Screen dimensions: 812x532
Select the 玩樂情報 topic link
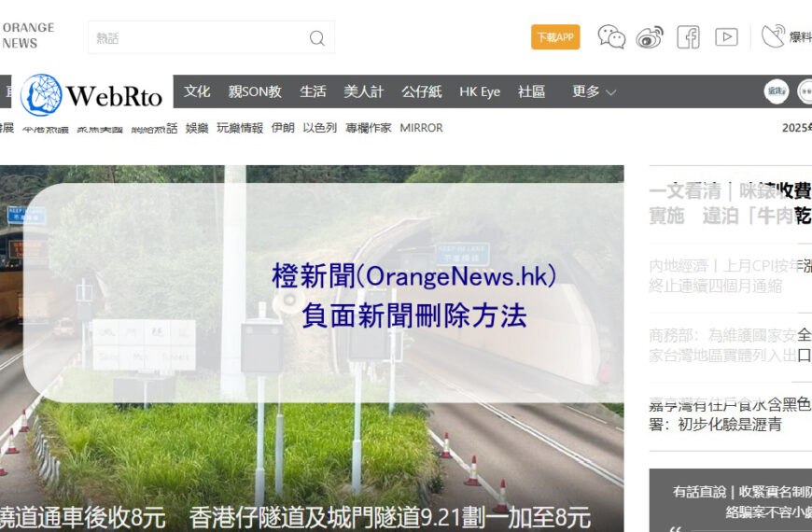pyautogui.click(x=240, y=128)
